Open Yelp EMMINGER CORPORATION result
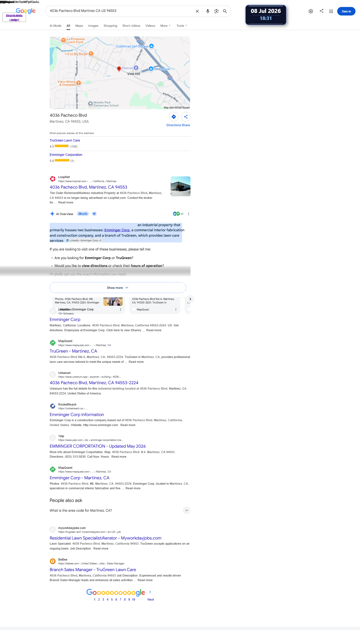Screen dimensions: 364x630 pyautogui.click(x=98, y=446)
